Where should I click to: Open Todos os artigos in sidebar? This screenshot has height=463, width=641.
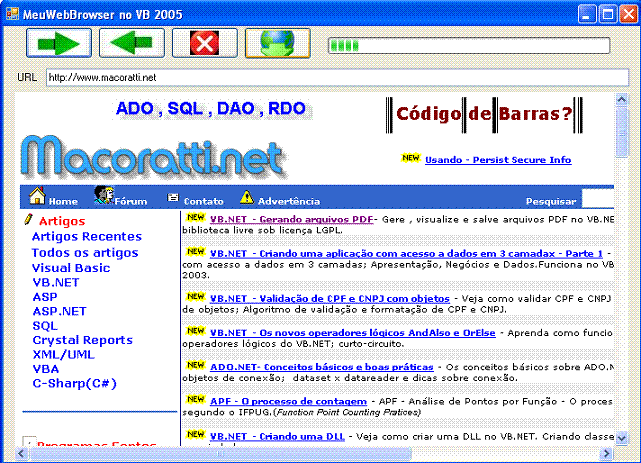85,253
